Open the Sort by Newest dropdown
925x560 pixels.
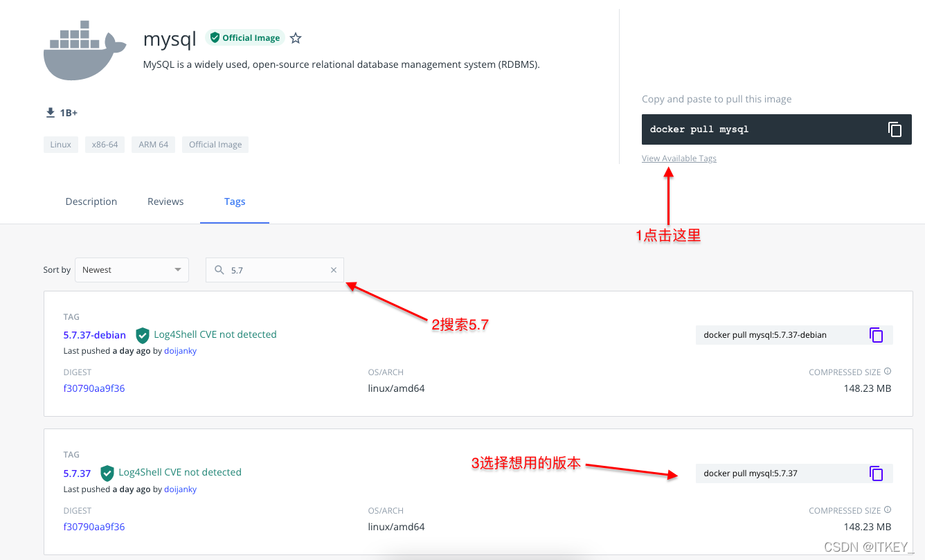click(132, 270)
